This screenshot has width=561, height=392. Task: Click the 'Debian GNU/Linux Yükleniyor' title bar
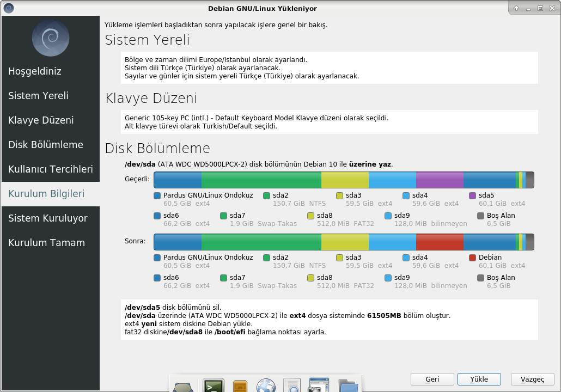pos(262,8)
